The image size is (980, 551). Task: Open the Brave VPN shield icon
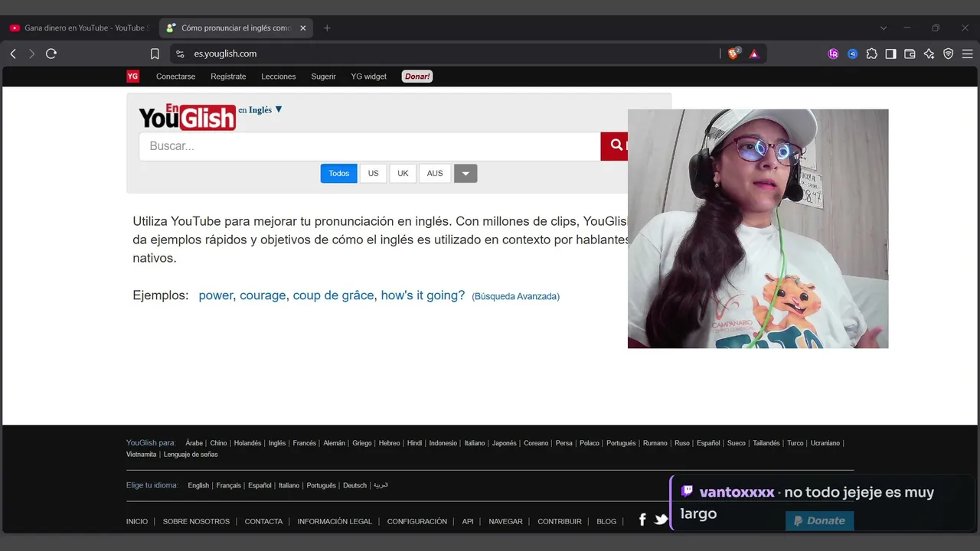pos(948,54)
